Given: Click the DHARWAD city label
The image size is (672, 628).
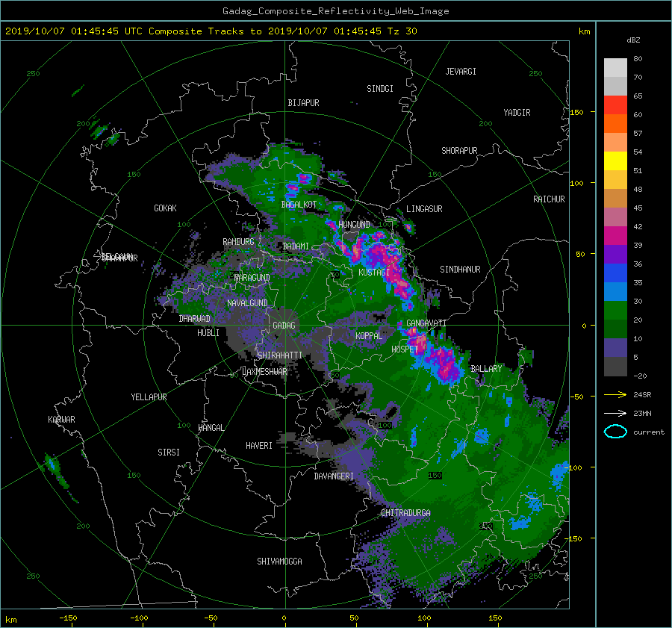Looking at the screenshot, I should pos(194,319).
